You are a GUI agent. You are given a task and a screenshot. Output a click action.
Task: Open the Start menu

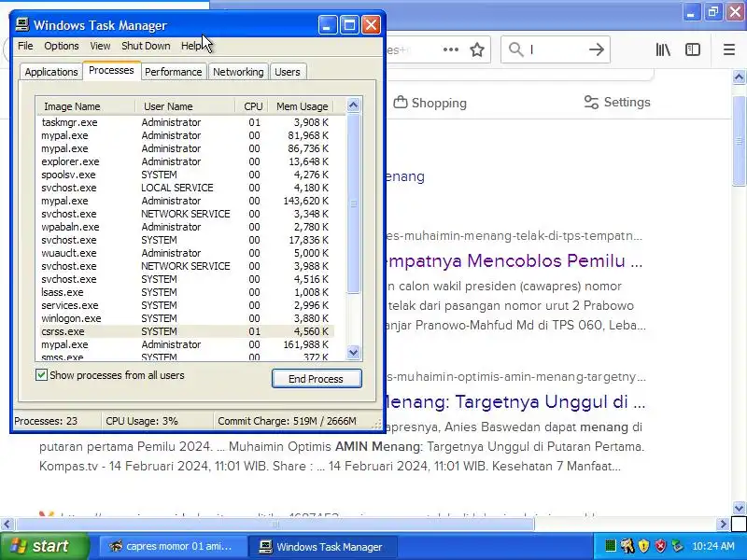(x=44, y=546)
